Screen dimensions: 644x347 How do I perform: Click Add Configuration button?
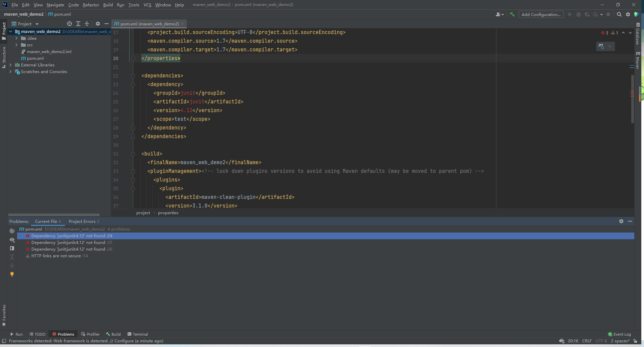pos(541,14)
